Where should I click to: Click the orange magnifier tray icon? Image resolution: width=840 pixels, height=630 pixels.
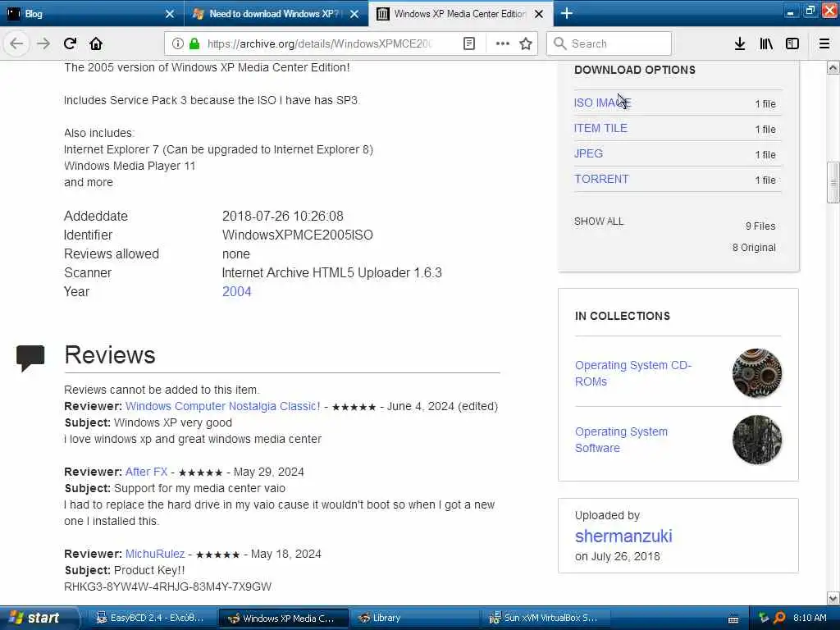pyautogui.click(x=780, y=618)
